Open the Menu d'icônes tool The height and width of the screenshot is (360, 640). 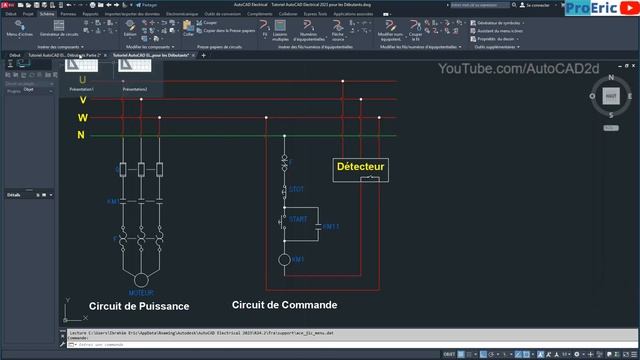click(x=20, y=29)
